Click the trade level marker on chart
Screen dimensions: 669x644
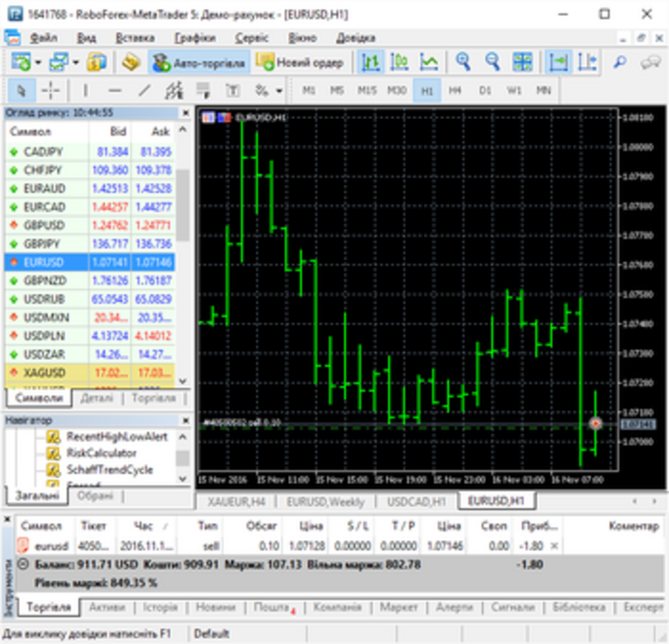click(x=596, y=424)
